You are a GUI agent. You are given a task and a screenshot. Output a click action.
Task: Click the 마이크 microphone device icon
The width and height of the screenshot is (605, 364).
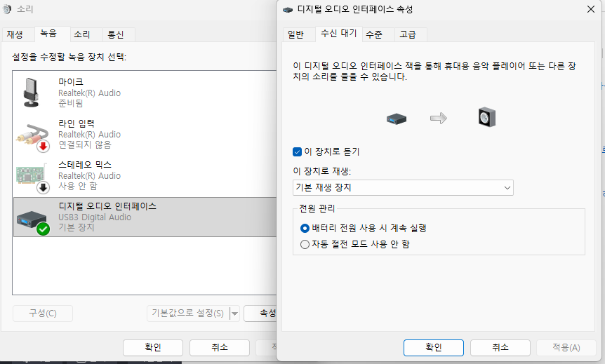[32, 92]
